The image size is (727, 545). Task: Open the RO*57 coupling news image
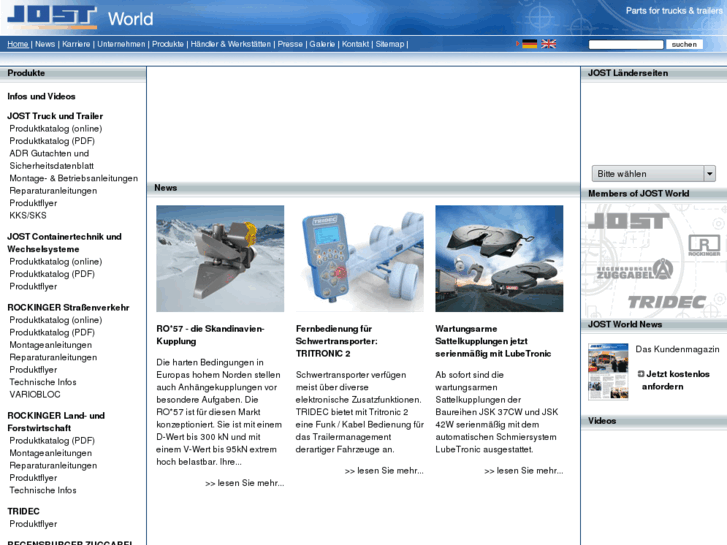[x=220, y=259]
